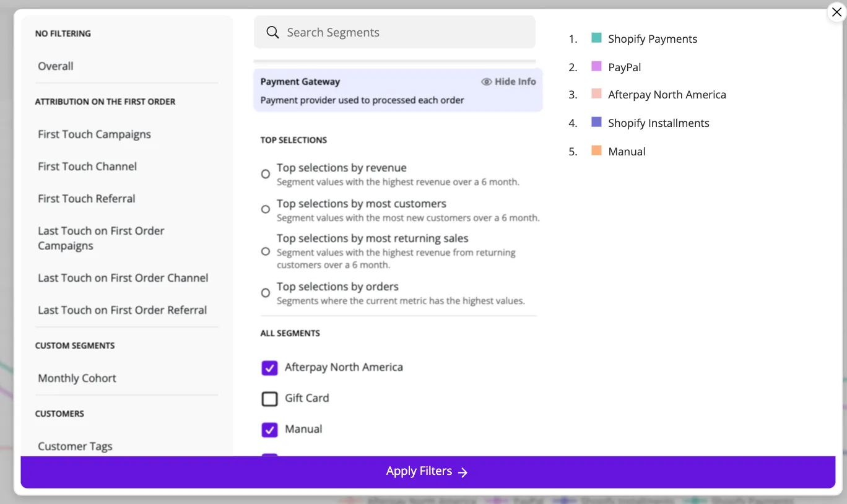Check the Gift Card segment

pyautogui.click(x=269, y=399)
